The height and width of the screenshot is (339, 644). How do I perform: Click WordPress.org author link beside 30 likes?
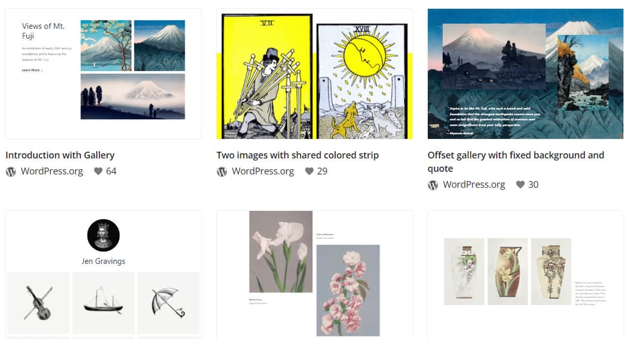[474, 185]
